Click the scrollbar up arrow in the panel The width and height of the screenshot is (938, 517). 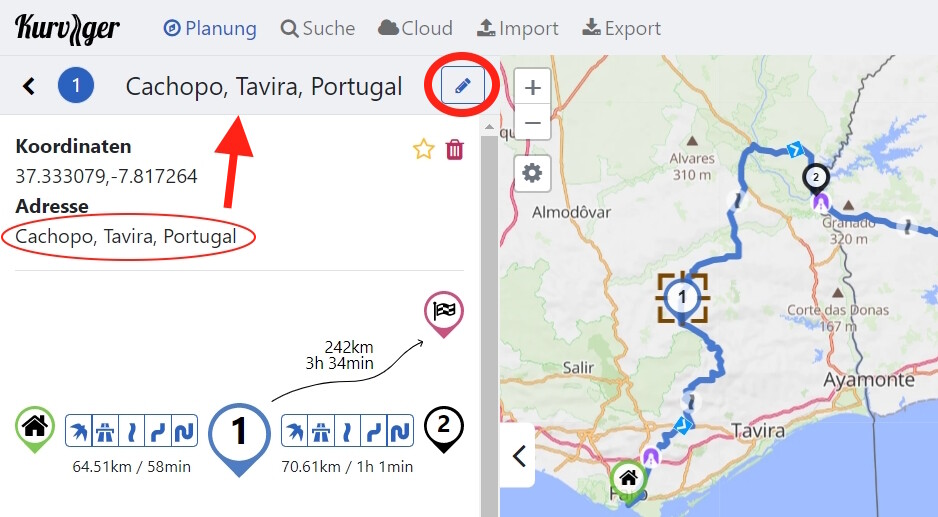coord(489,127)
